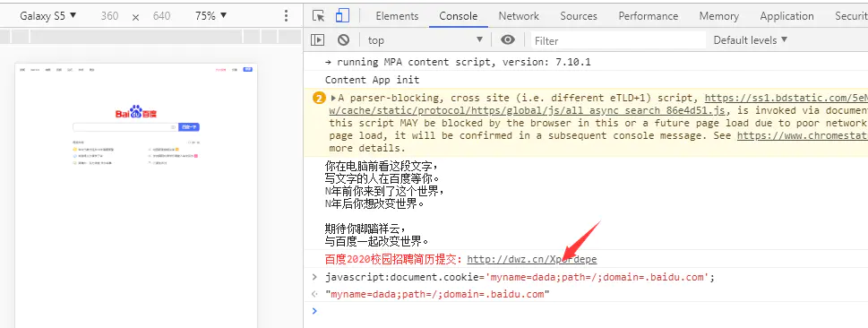
Task: Open the dwz.cn recruitment link
Action: [x=532, y=259]
